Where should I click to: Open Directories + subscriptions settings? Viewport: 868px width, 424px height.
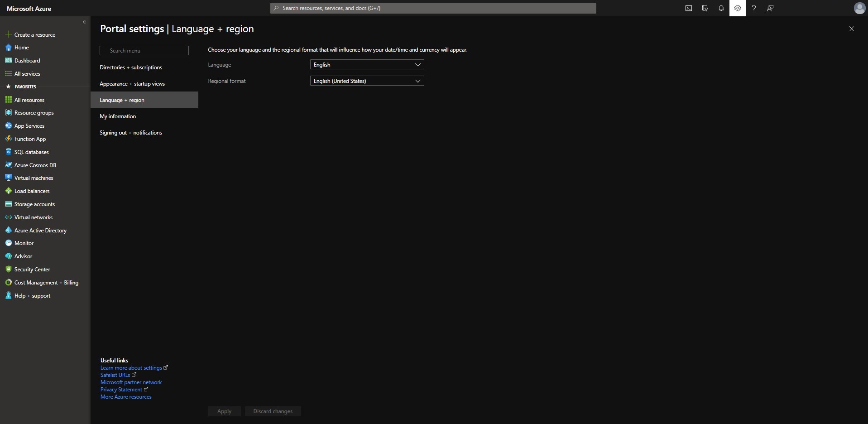pos(131,67)
